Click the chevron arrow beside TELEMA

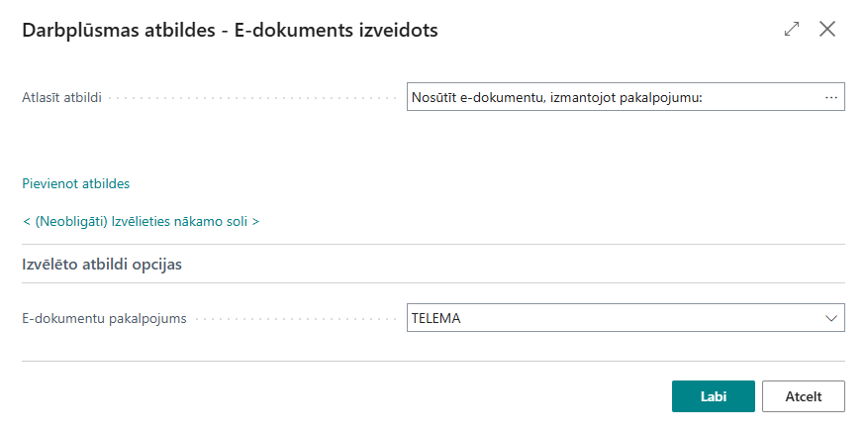[830, 318]
